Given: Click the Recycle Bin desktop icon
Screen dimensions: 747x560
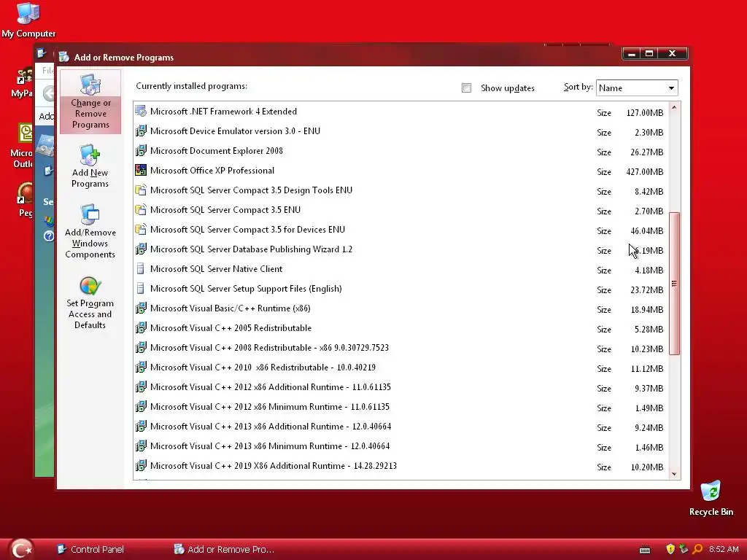Looking at the screenshot, I should coord(711,499).
